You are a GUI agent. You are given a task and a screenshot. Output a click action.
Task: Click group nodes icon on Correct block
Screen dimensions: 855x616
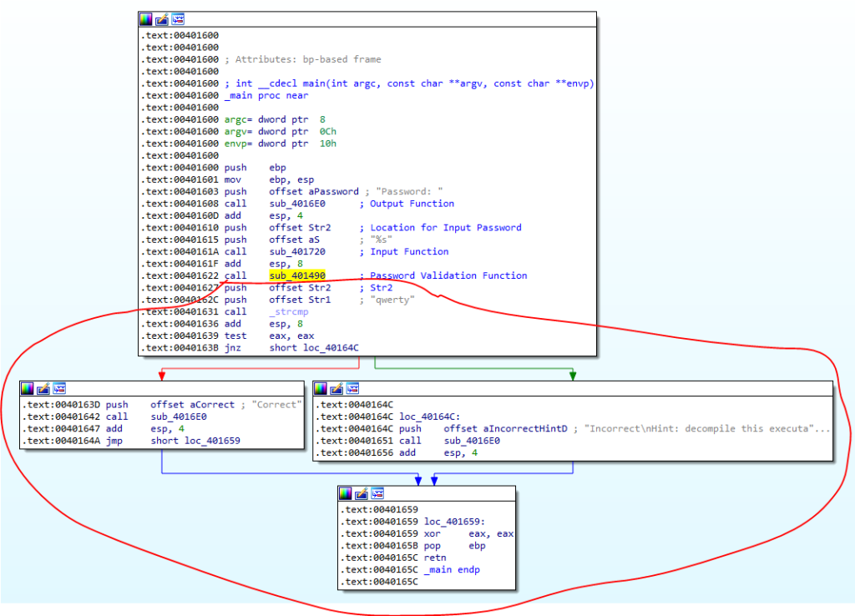[59, 388]
